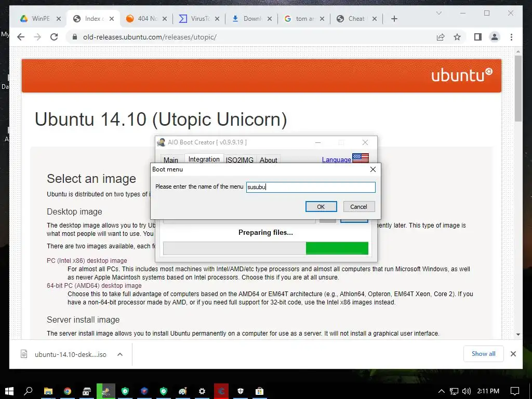Reload the Ubuntu releases page
This screenshot has height=399, width=532.
[x=54, y=37]
